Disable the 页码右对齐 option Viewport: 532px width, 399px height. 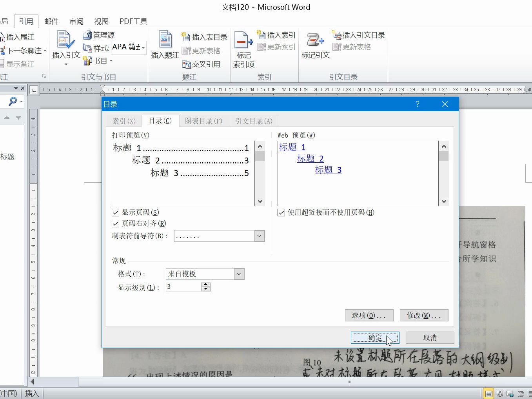116,223
